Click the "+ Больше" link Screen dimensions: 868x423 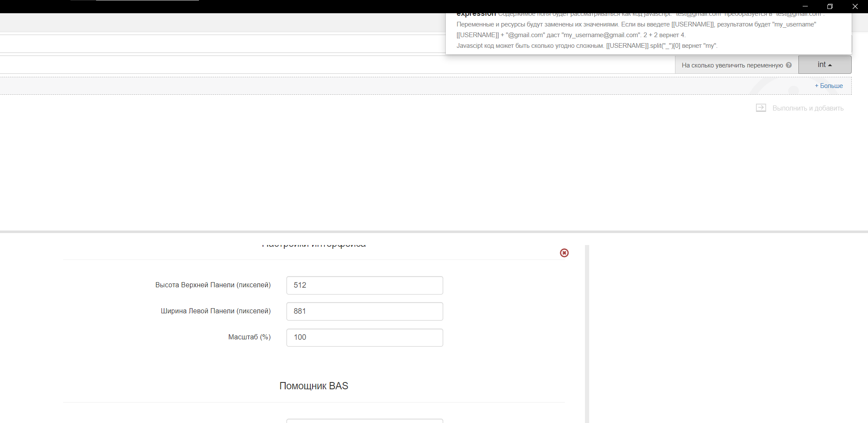pyautogui.click(x=828, y=85)
